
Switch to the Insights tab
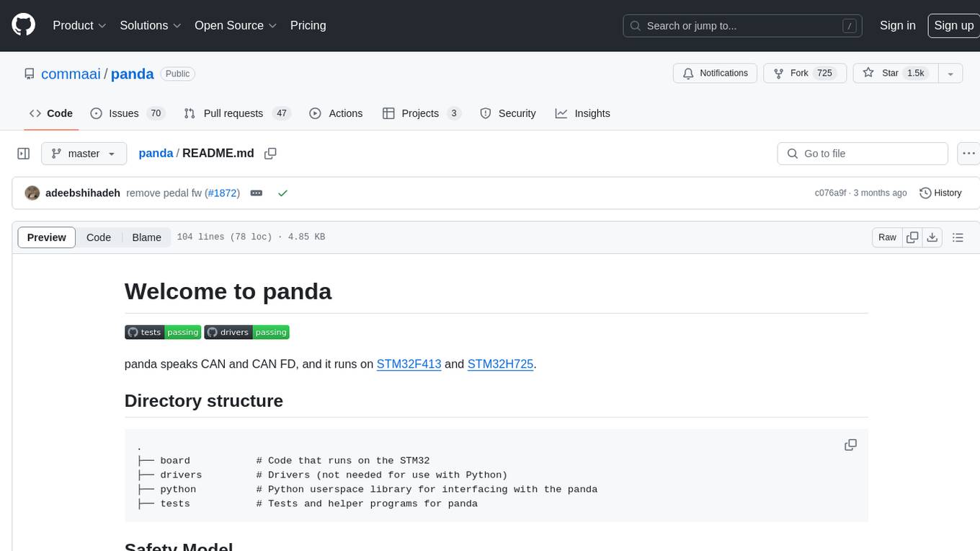click(582, 113)
